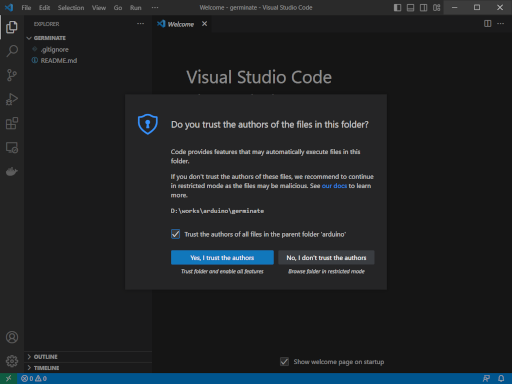Open notifications bell in status bar

pyautogui.click(x=501, y=378)
